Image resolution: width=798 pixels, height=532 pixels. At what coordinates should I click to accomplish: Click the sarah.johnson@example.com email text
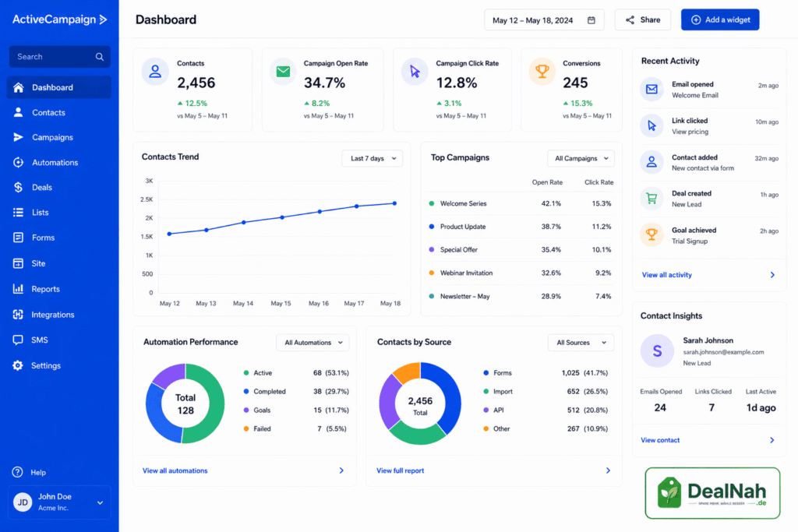tap(723, 352)
